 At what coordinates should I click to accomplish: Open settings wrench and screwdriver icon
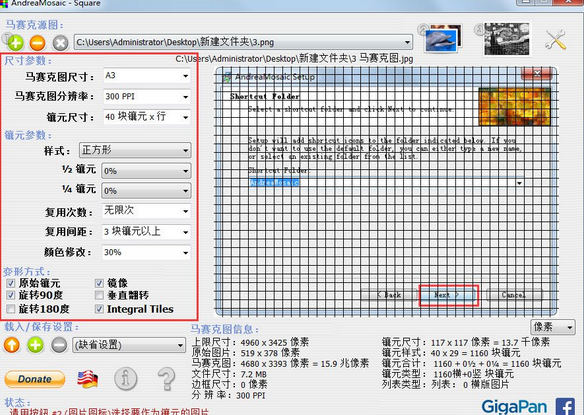pyautogui.click(x=555, y=39)
